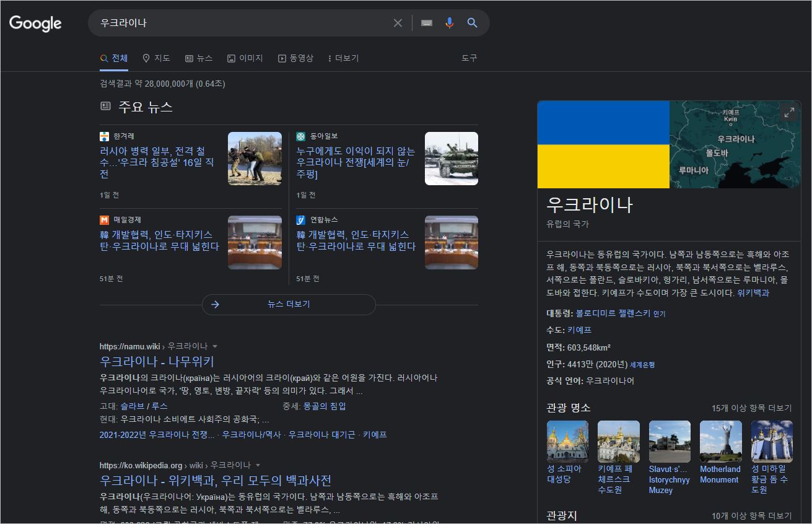Click the Ukraine flag image
The image size is (812, 524).
pyautogui.click(x=603, y=144)
